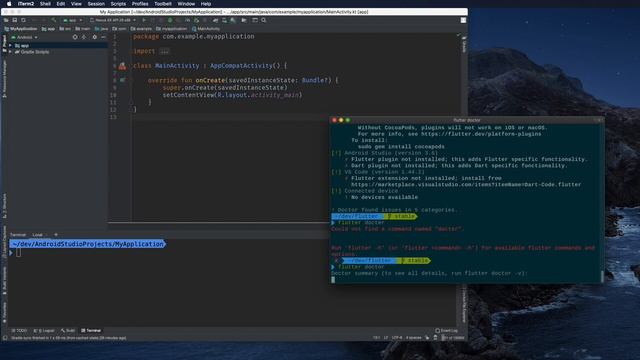Click Open folder icon in Android Studio toolbar

(x=6, y=20)
